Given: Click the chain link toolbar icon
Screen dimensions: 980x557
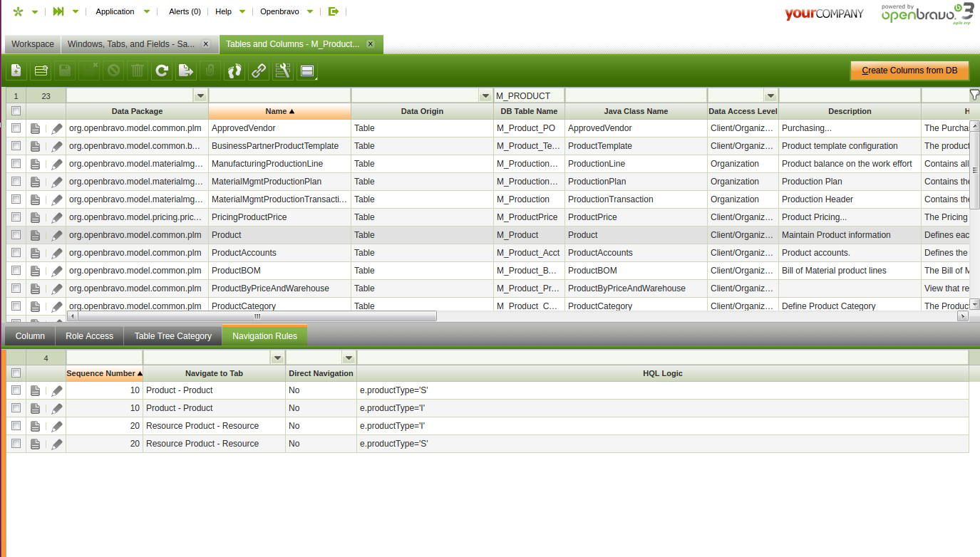Looking at the screenshot, I should [x=259, y=71].
